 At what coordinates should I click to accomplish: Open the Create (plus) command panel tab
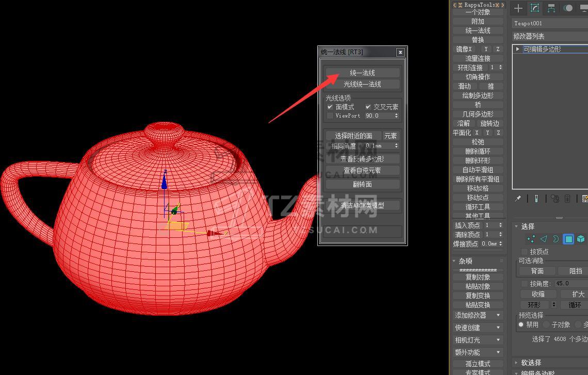[518, 8]
